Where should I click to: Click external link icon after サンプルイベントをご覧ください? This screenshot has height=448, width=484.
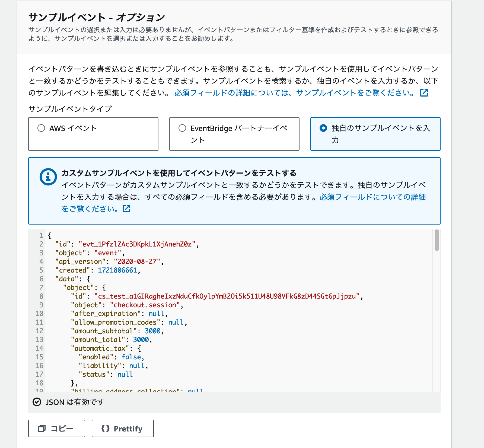coord(424,93)
